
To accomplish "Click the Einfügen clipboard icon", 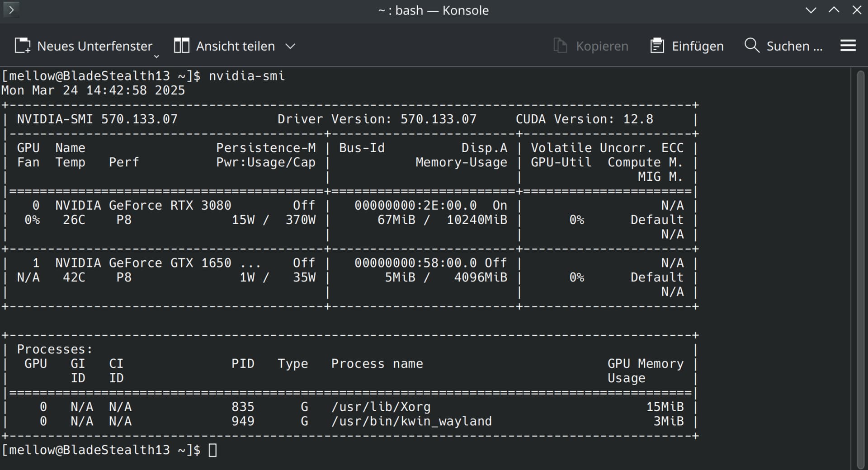I will 657,46.
